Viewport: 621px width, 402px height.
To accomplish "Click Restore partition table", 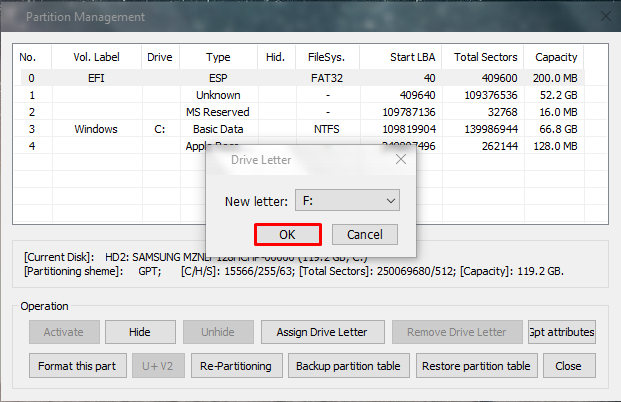I will click(x=476, y=366).
